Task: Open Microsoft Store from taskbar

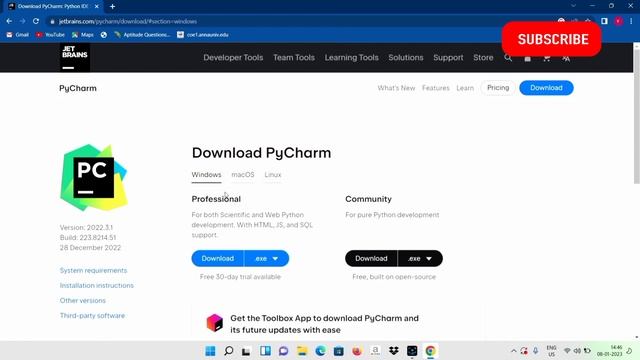Action: point(339,351)
